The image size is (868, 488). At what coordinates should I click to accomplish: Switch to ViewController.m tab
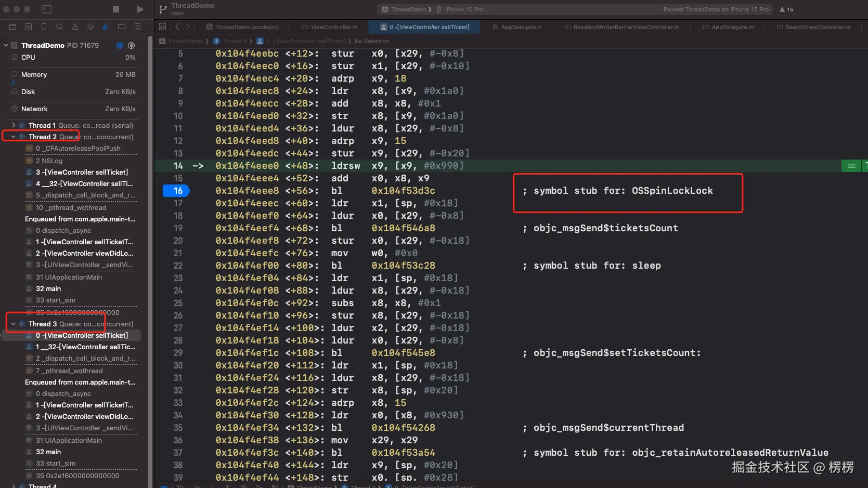pos(330,27)
